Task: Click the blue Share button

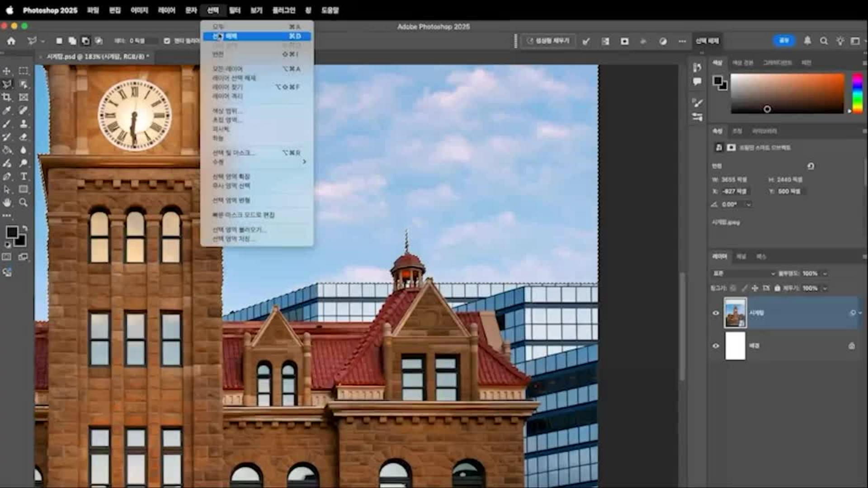Action: 783,41
